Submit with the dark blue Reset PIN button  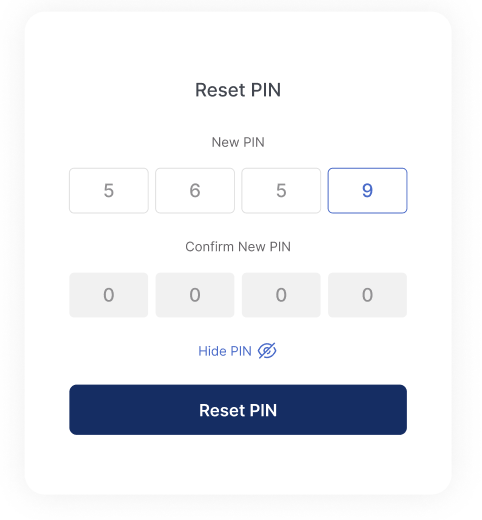coord(238,410)
